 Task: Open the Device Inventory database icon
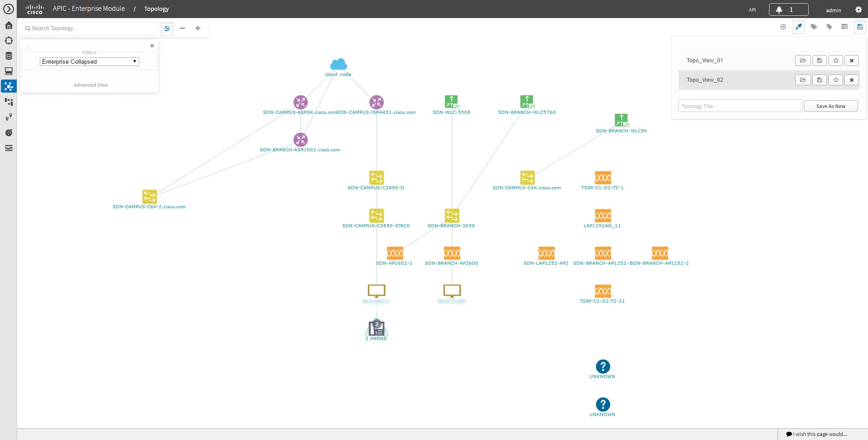coord(8,56)
